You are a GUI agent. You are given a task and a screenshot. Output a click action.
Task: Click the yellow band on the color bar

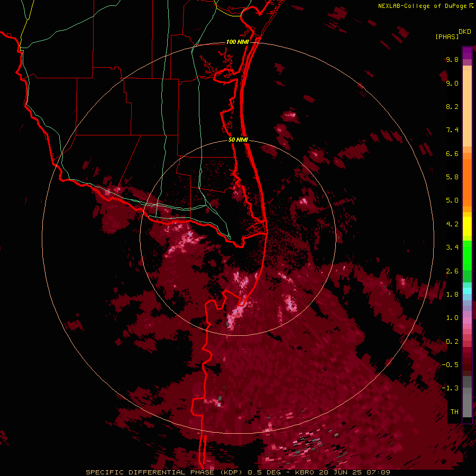tap(467, 226)
